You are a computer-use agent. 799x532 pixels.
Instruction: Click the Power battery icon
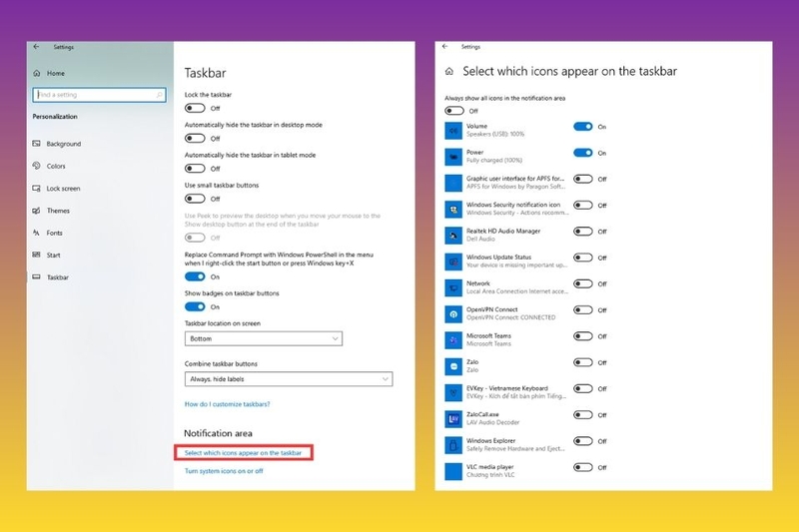pyautogui.click(x=453, y=157)
